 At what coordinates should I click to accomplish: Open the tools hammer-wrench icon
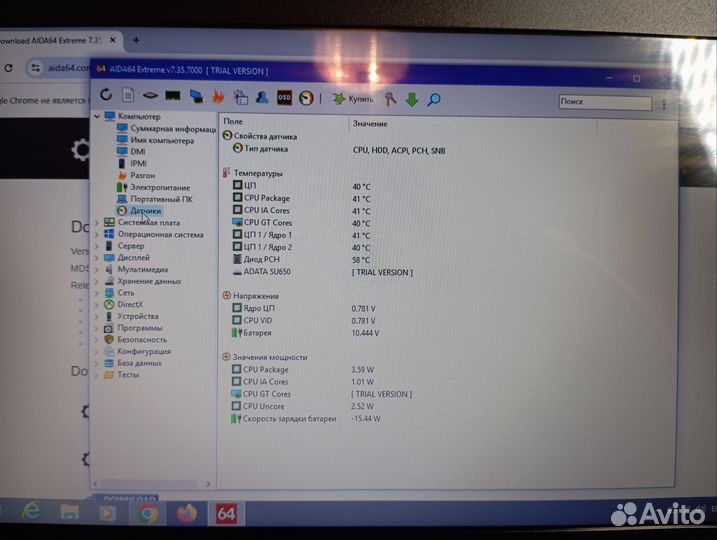[390, 99]
